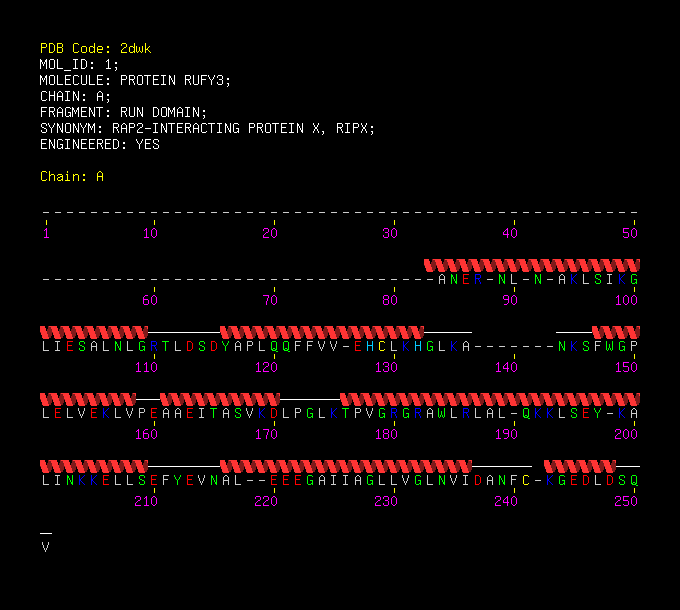Viewport: 680px width, 610px height.
Task: Click the final residue 'V' at the bottom
Action: click(x=46, y=547)
